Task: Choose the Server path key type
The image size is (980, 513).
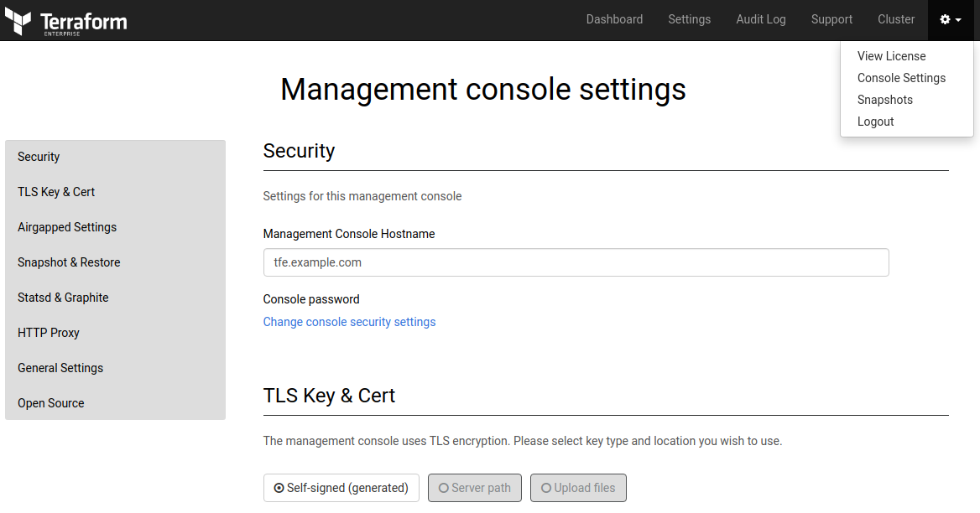Action: [x=474, y=487]
